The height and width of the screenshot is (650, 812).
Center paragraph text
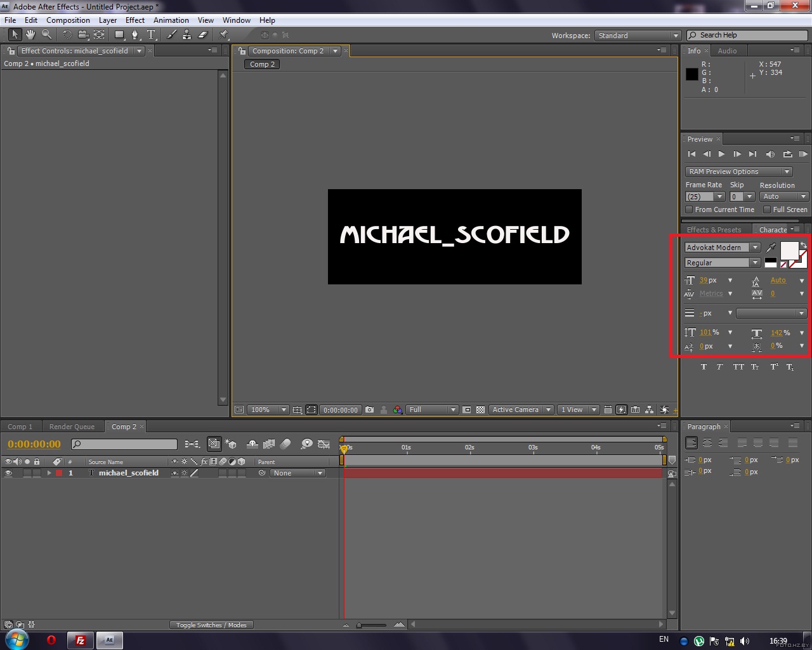point(707,442)
